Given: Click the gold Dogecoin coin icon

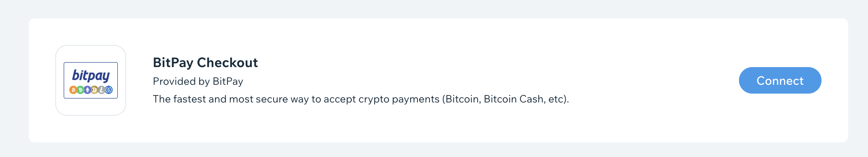Looking at the screenshot, I should click(x=94, y=90).
